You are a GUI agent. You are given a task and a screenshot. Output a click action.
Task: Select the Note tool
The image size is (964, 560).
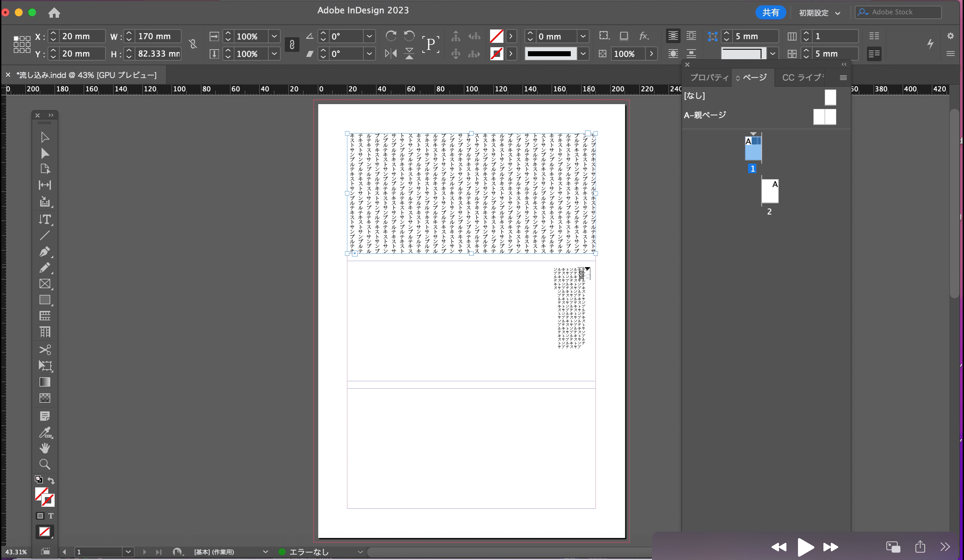pos(45,416)
